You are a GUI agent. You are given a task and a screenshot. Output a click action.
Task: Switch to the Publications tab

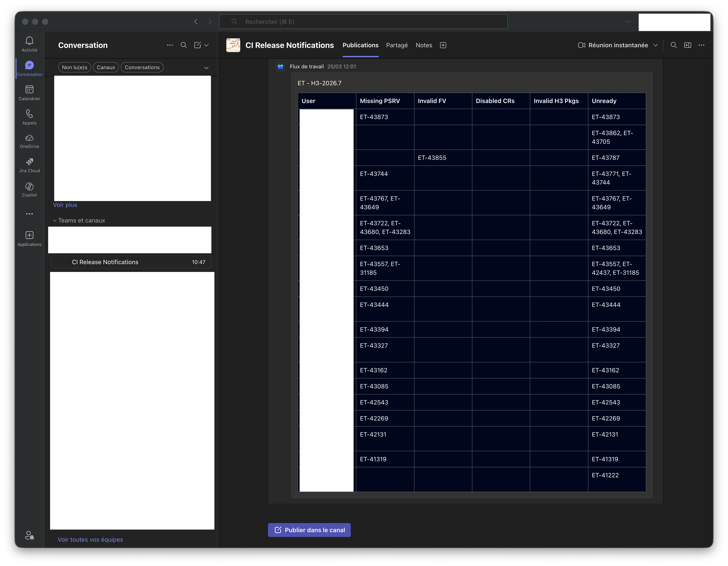360,45
